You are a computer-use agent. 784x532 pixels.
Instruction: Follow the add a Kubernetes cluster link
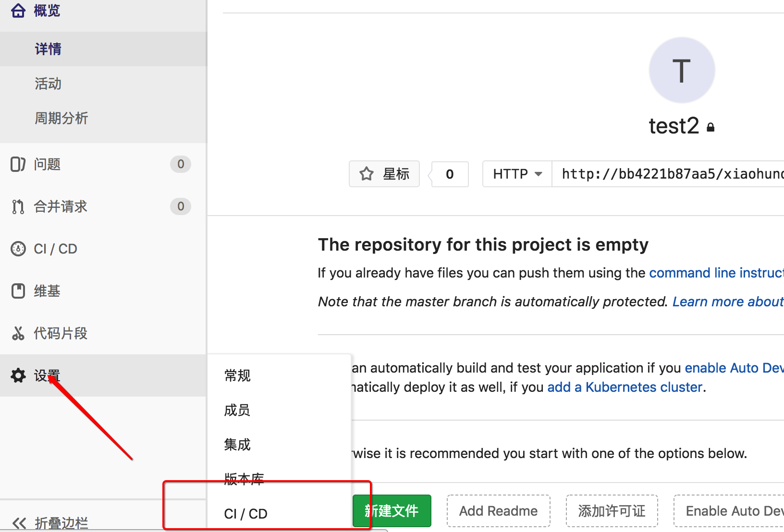coord(625,387)
